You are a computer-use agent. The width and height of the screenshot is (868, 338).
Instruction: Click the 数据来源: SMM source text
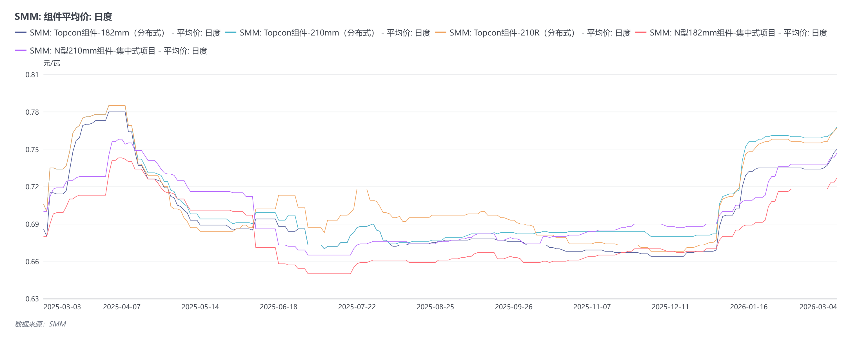(41, 324)
